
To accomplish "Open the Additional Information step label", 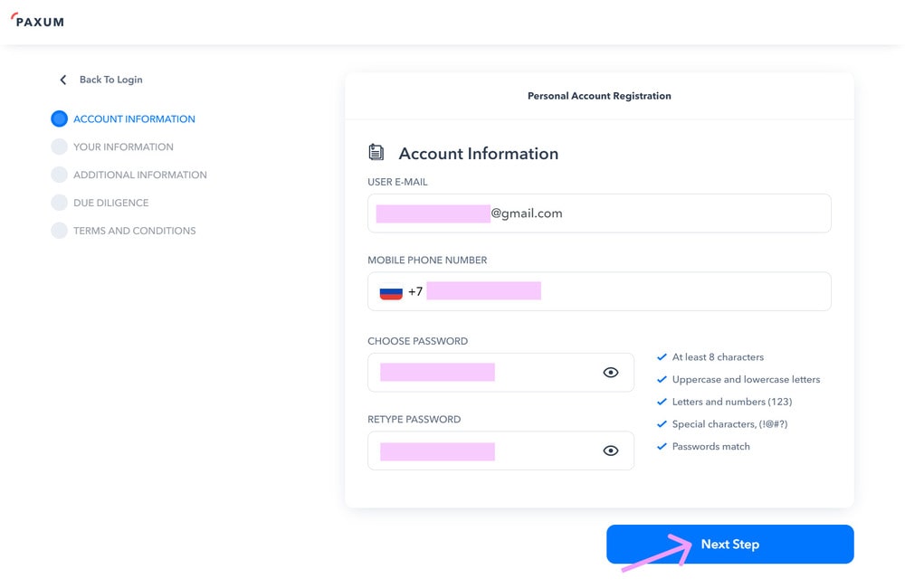I will 140,175.
